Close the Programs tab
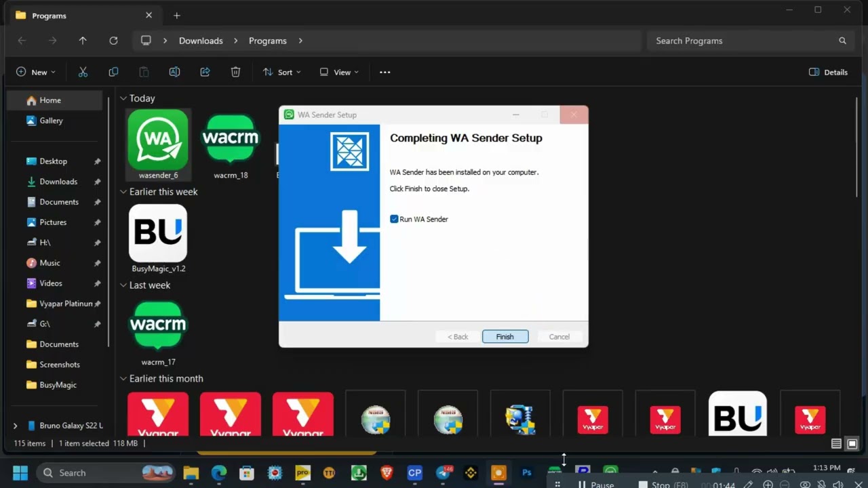 (x=149, y=15)
